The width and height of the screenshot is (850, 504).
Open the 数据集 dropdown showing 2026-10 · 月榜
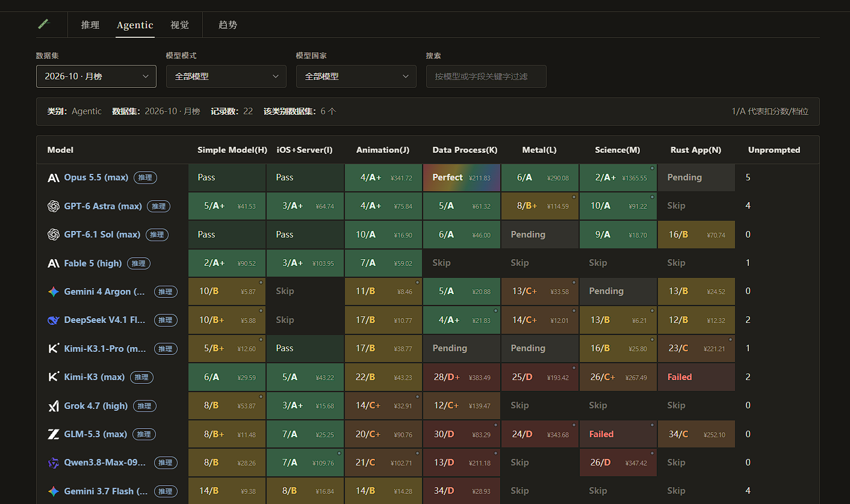tap(96, 76)
